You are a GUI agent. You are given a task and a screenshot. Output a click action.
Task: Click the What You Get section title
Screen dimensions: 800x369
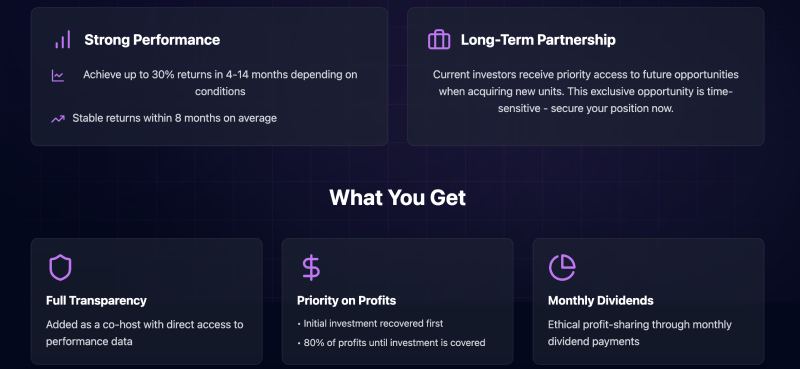coord(397,198)
